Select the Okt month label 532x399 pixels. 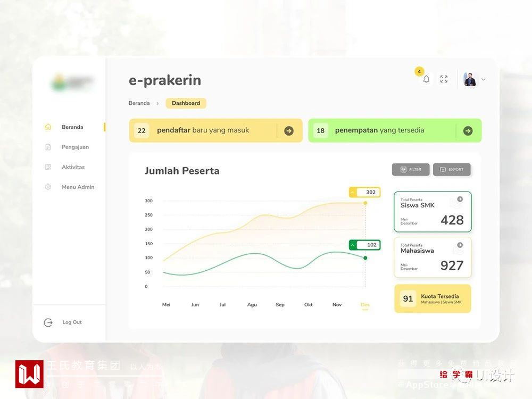[x=309, y=305]
